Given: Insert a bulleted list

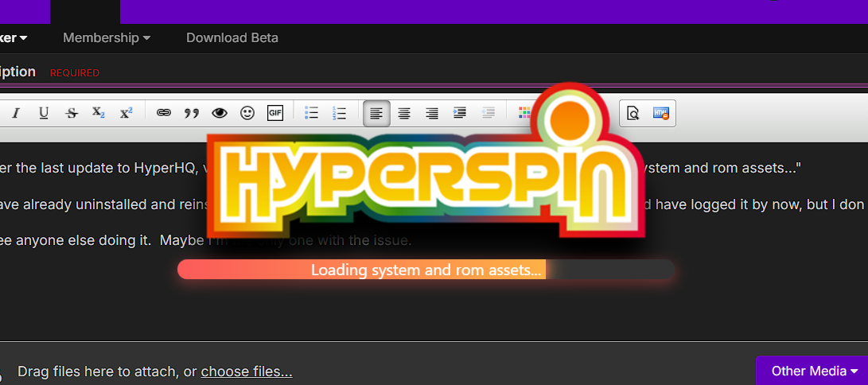Looking at the screenshot, I should click(x=312, y=113).
